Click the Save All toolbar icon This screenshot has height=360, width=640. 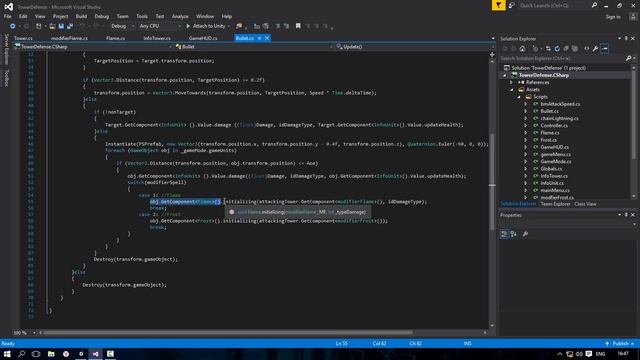pos(70,26)
